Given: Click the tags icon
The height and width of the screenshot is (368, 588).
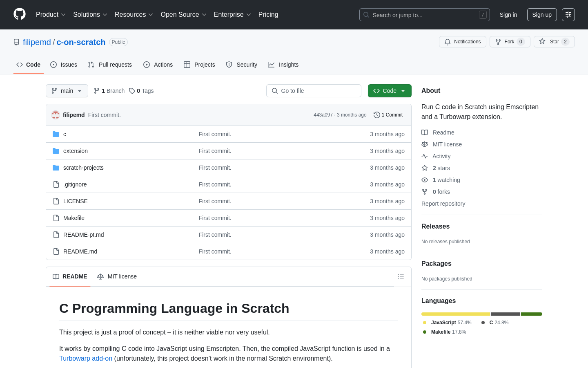Looking at the screenshot, I should (x=132, y=91).
